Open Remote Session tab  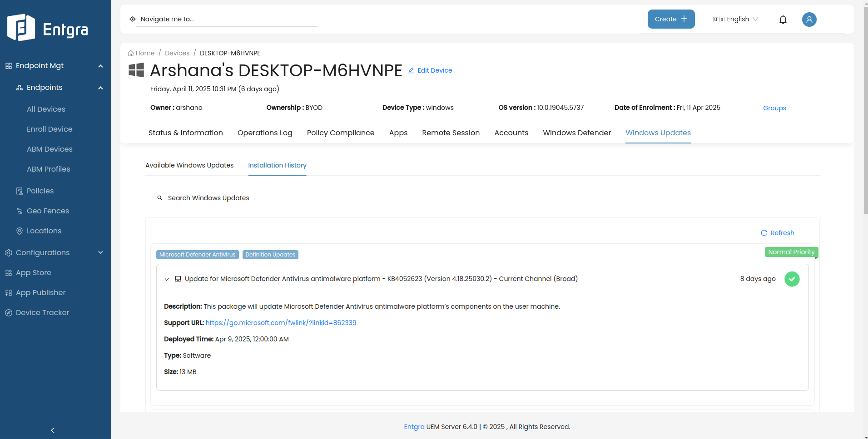451,133
